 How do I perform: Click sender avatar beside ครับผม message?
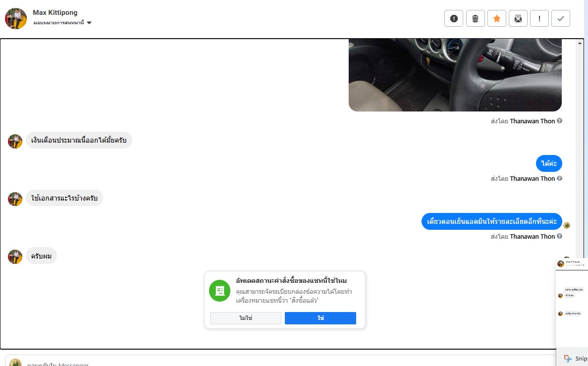(15, 257)
